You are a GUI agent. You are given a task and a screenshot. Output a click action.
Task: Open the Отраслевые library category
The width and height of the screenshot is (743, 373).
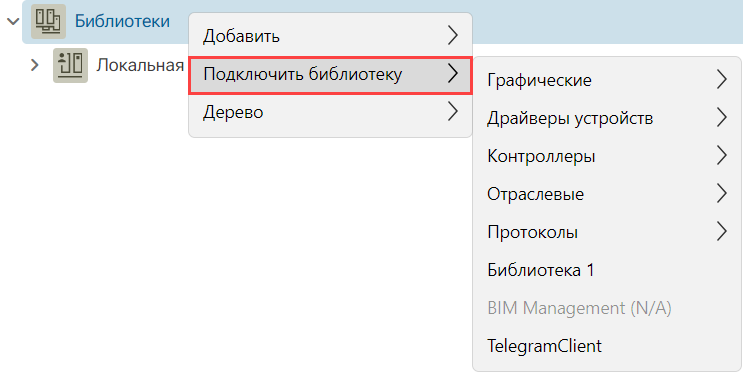(x=607, y=194)
